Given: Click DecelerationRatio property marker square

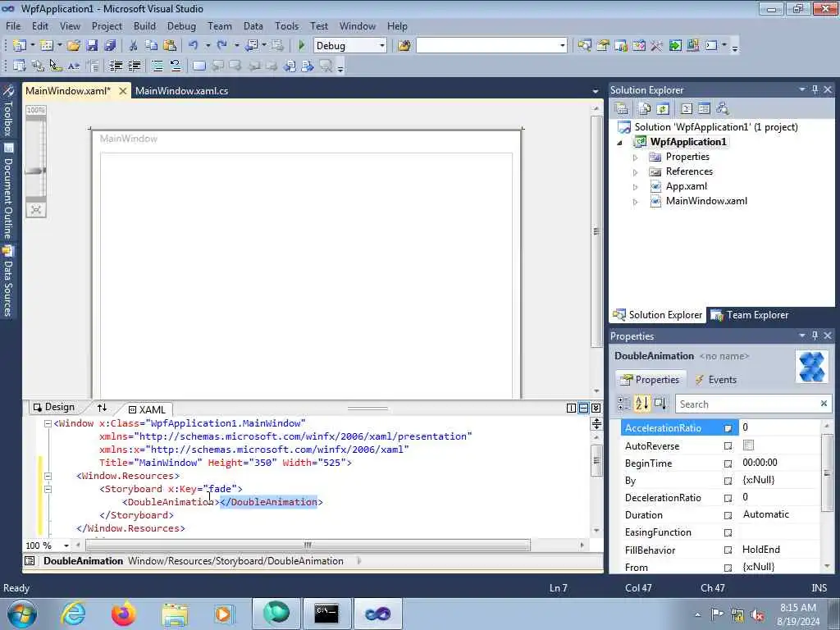Looking at the screenshot, I should (x=728, y=498).
